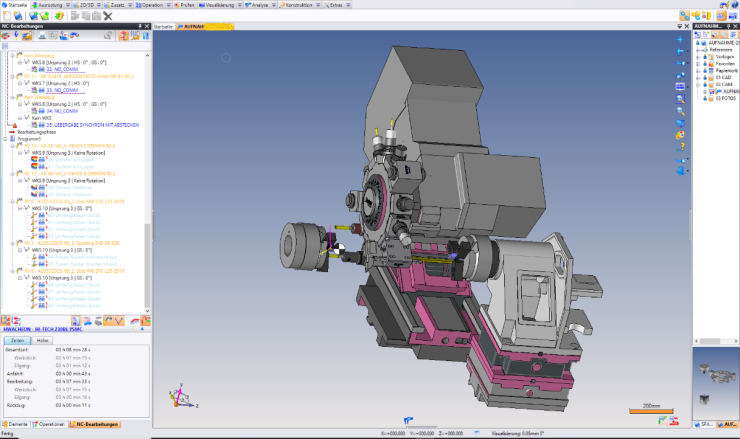Open the 2D/3D tab dropdown arrow
This screenshot has width=740, height=439.
pos(99,5)
